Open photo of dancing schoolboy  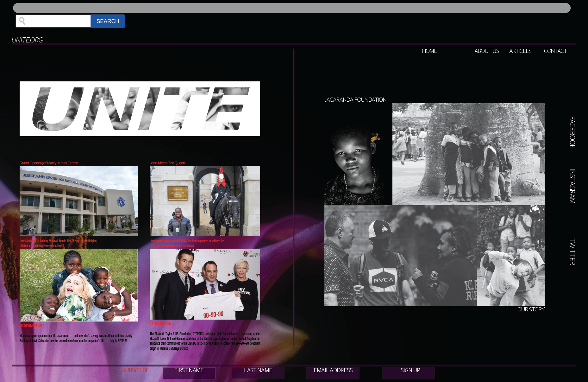(x=511, y=256)
